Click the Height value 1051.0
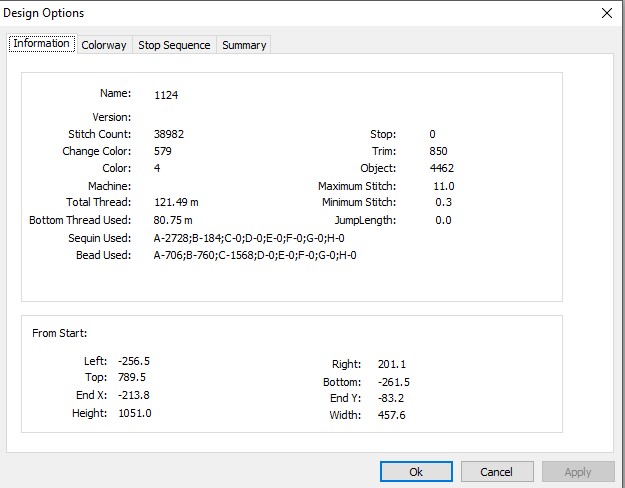 (x=135, y=413)
